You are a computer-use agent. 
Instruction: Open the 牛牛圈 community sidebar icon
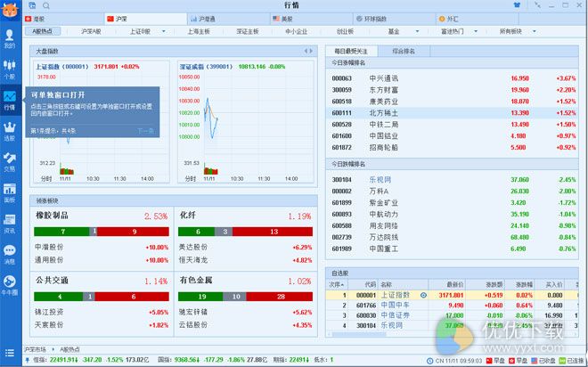(10, 286)
